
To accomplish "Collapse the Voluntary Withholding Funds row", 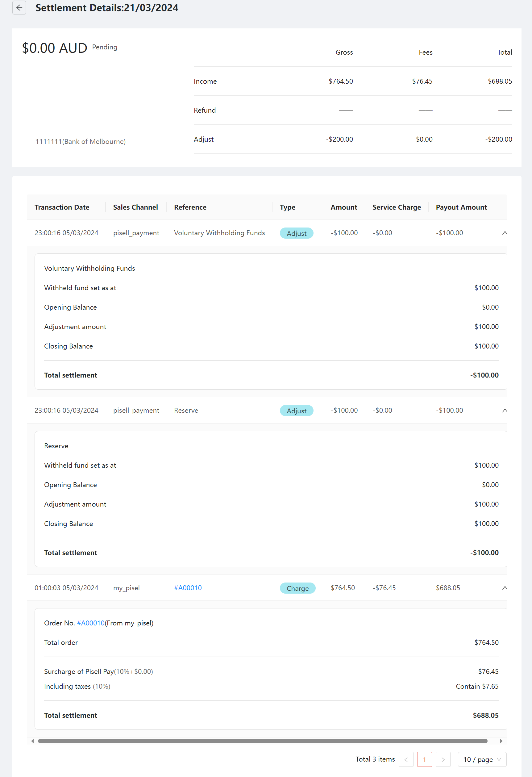I will tap(504, 233).
